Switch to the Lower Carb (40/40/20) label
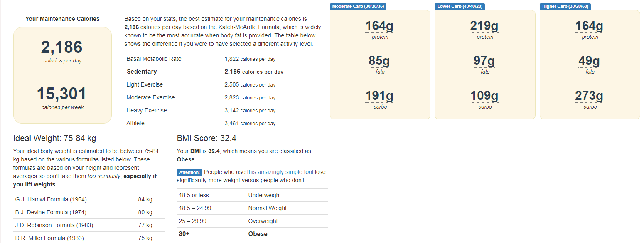This screenshot has width=644, height=243. tap(460, 6)
